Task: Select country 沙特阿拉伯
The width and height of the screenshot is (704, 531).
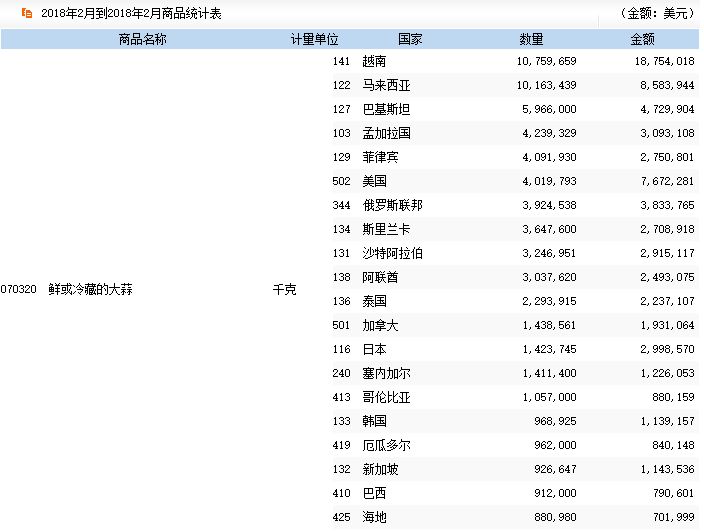Action: pyautogui.click(x=392, y=253)
